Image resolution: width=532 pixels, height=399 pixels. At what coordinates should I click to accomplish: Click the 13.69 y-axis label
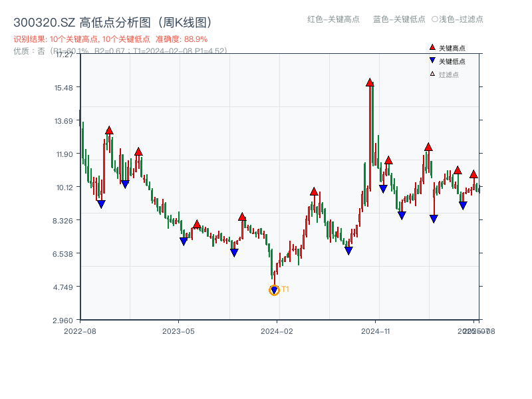pos(63,121)
